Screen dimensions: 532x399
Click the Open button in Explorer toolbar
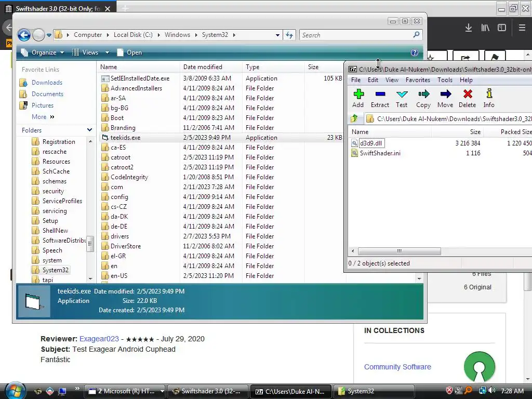[129, 52]
